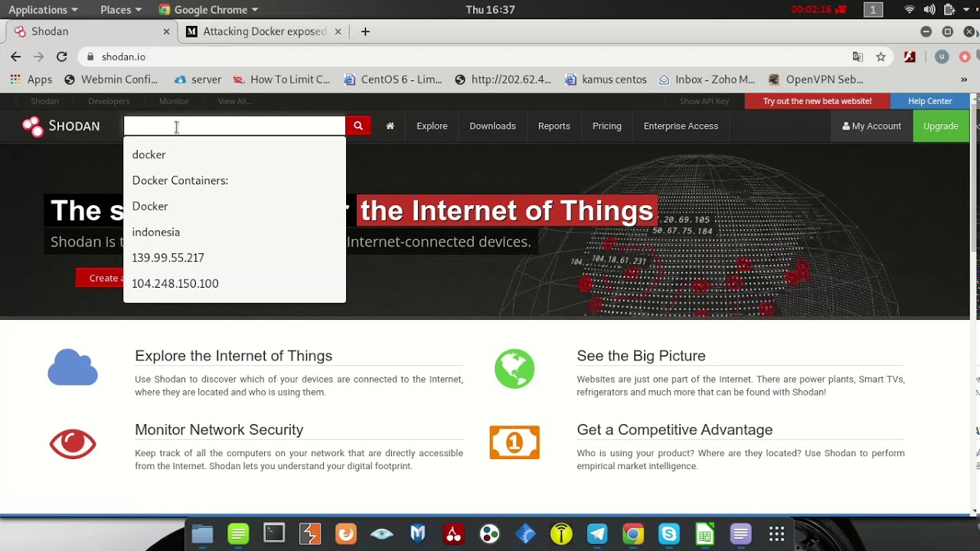Open the Help Center
Image resolution: width=980 pixels, height=551 pixels.
[x=929, y=101]
